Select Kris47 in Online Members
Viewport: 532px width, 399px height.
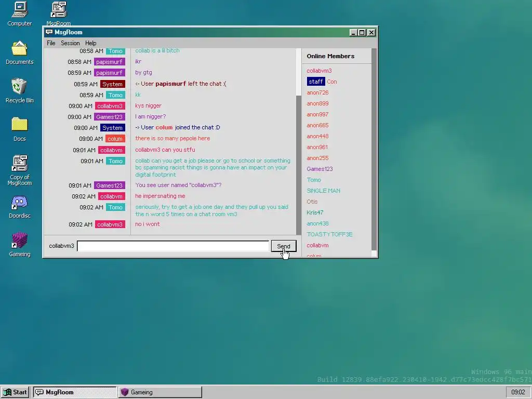pyautogui.click(x=315, y=212)
